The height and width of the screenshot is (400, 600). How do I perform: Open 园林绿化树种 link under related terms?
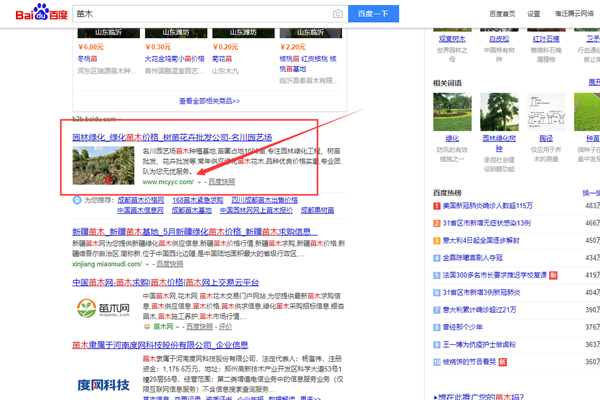pos(499,143)
